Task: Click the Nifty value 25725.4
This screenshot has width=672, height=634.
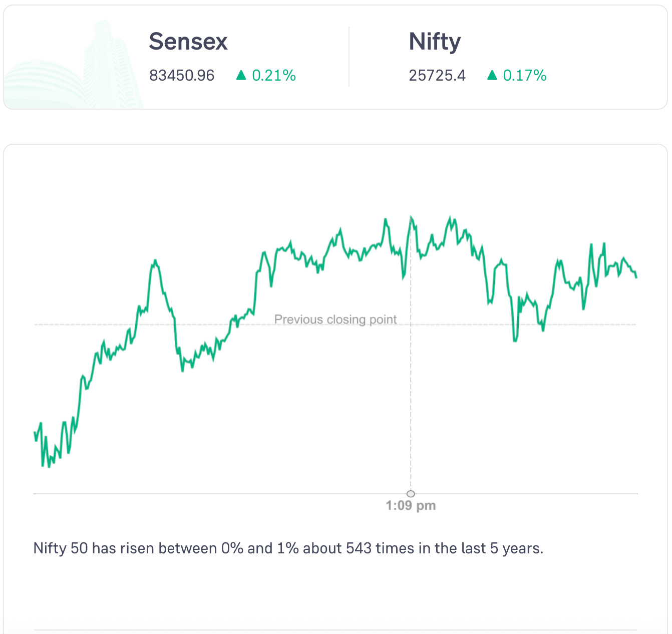Action: click(x=437, y=76)
